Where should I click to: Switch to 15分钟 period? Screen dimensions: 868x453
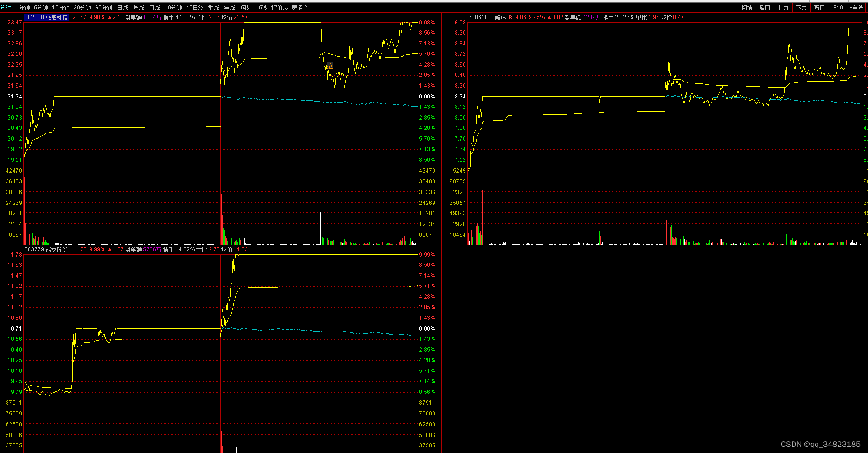click(x=61, y=8)
